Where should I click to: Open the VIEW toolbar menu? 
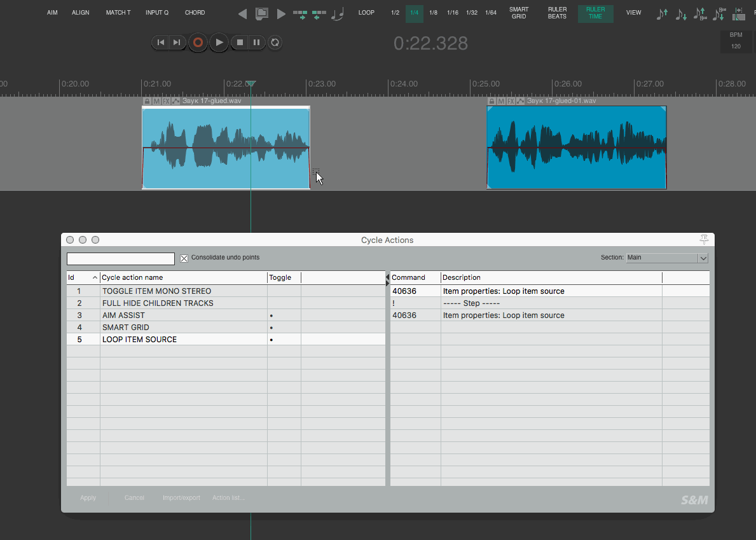[x=633, y=13]
